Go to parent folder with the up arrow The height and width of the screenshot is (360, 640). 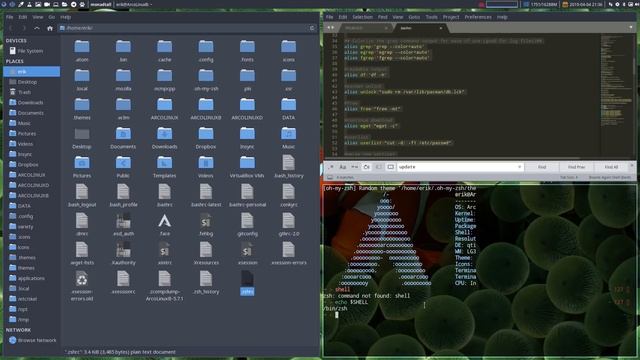[x=37, y=28]
